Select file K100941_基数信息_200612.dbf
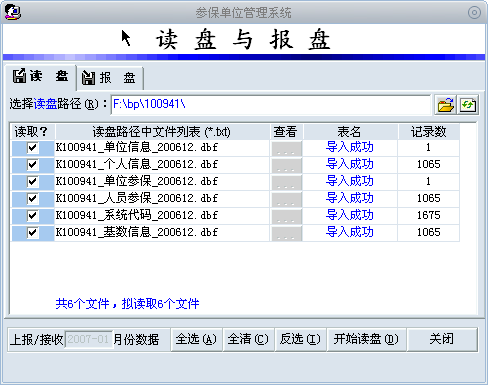The width and height of the screenshot is (488, 385). point(137,232)
